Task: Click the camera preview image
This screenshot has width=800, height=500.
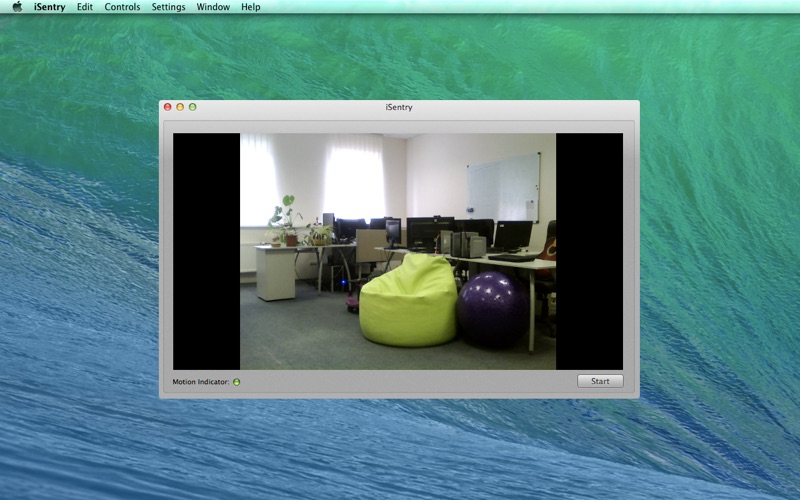Action: click(398, 251)
